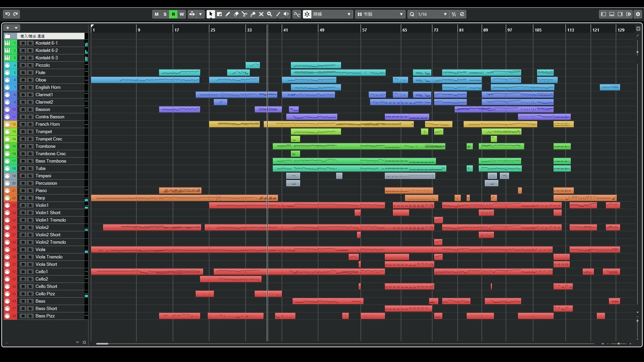Adjust the horizontal zoom slider
This screenshot has height=362, width=644.
pyautogui.click(x=619, y=344)
